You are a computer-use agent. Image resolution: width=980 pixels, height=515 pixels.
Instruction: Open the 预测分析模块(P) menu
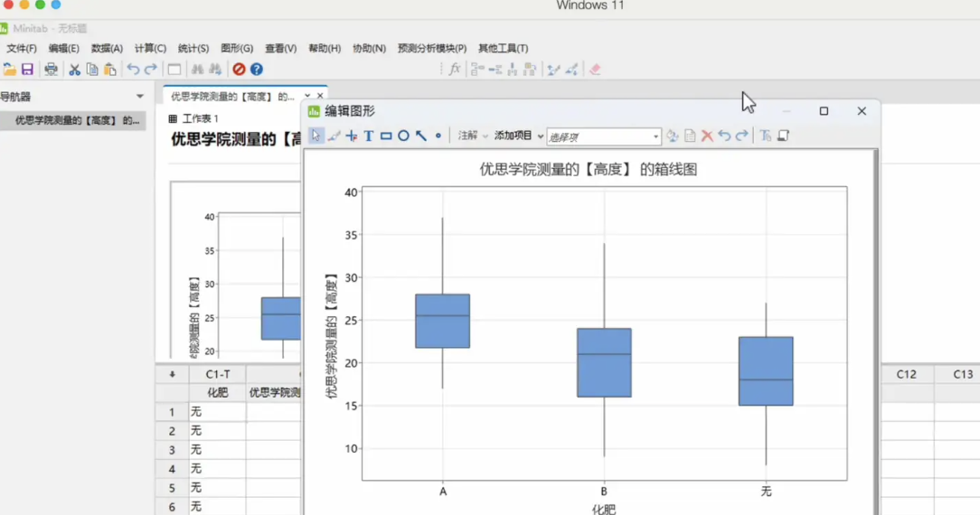coord(432,48)
